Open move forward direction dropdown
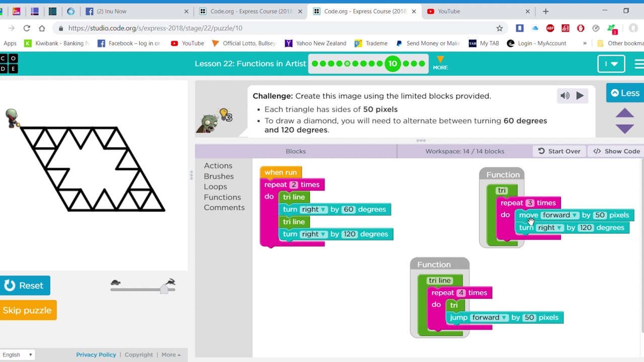Image resolution: width=644 pixels, height=362 pixels. point(560,215)
